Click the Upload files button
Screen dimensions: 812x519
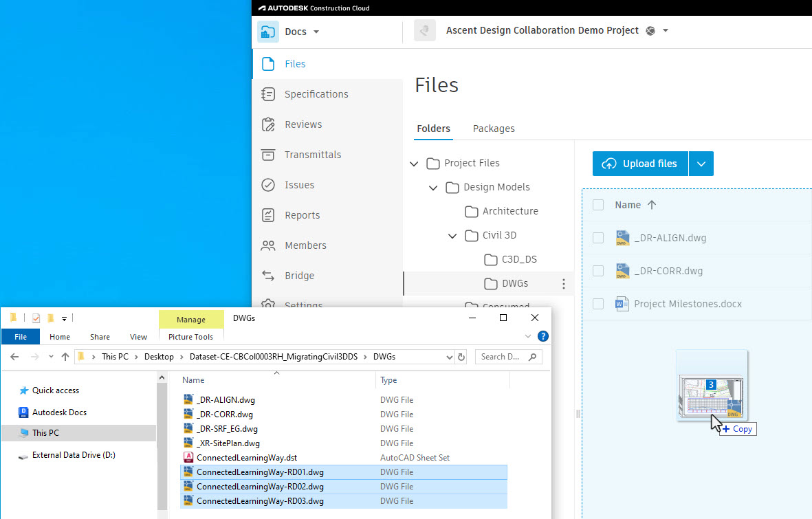(x=640, y=164)
